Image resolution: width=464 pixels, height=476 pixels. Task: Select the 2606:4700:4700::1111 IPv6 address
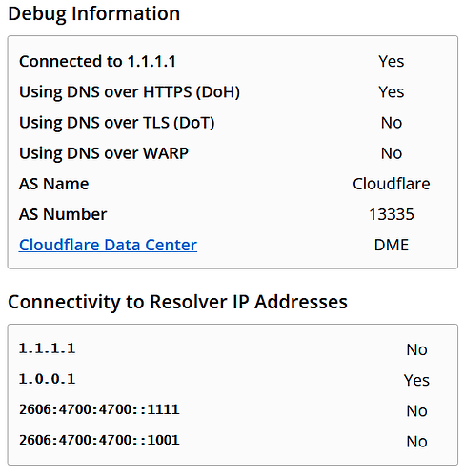coord(99,409)
